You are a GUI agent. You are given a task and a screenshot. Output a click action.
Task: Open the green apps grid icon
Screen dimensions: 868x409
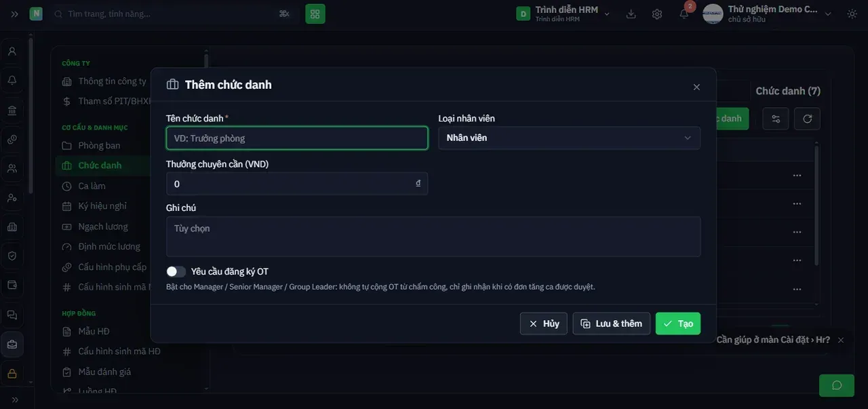[315, 14]
